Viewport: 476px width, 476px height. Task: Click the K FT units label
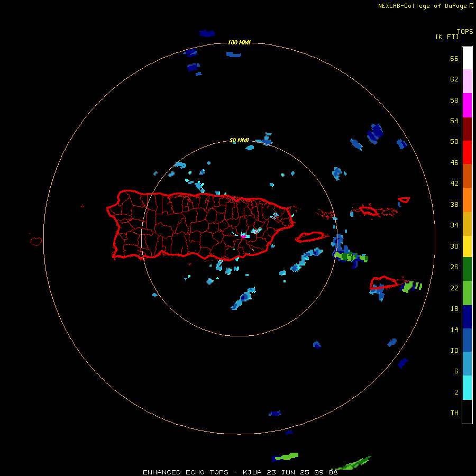(447, 36)
